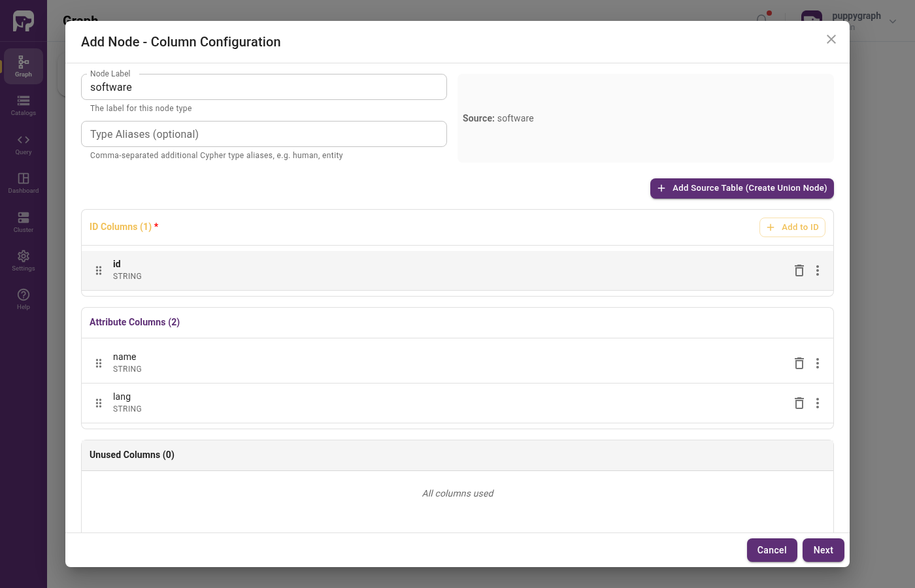915x588 pixels.
Task: Delete the id column
Action: point(799,270)
